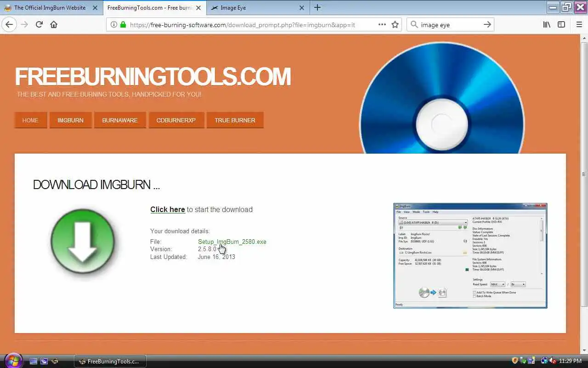Click the 'June 16, 2013' date text
Image resolution: width=588 pixels, height=368 pixels.
click(216, 257)
